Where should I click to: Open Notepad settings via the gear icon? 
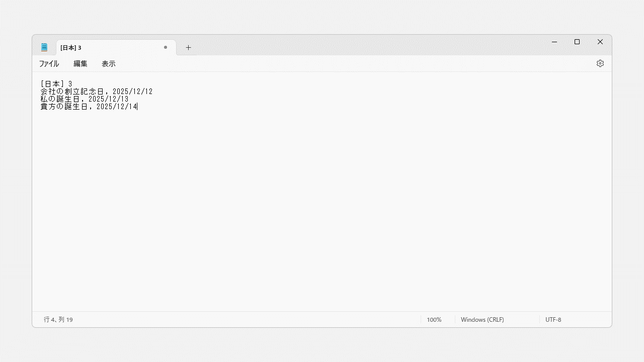pyautogui.click(x=600, y=63)
